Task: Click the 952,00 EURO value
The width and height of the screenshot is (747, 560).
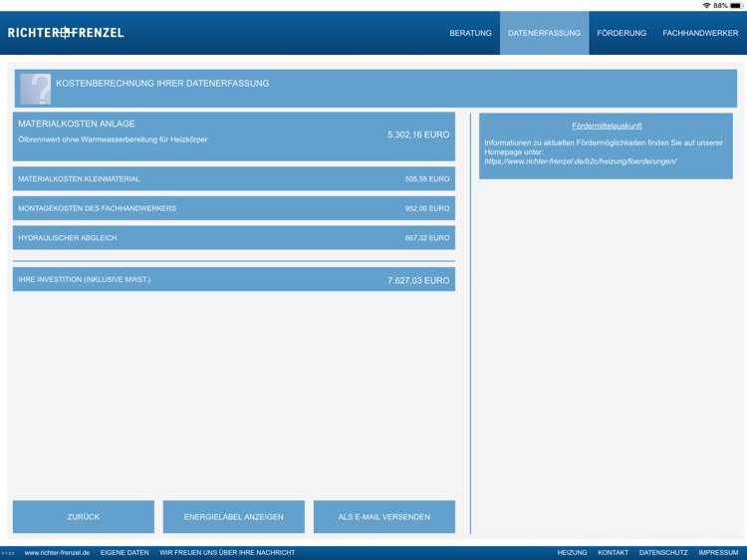Action: click(427, 208)
